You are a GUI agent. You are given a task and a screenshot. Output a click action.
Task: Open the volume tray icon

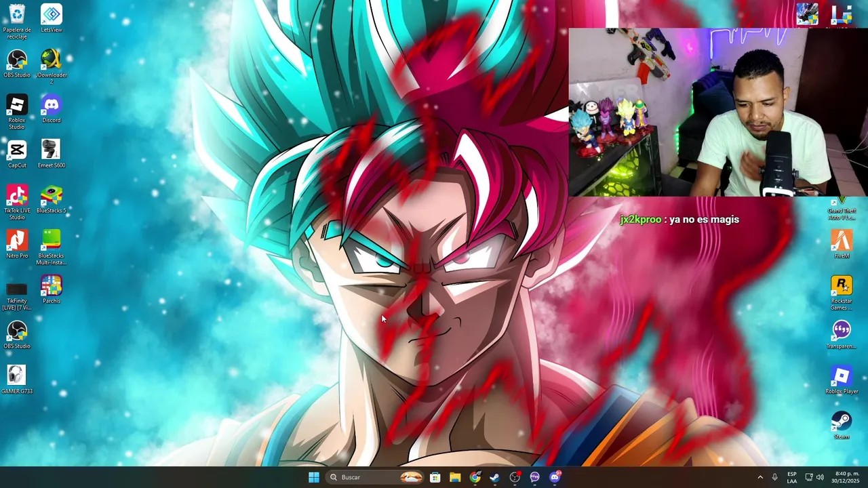click(x=820, y=477)
